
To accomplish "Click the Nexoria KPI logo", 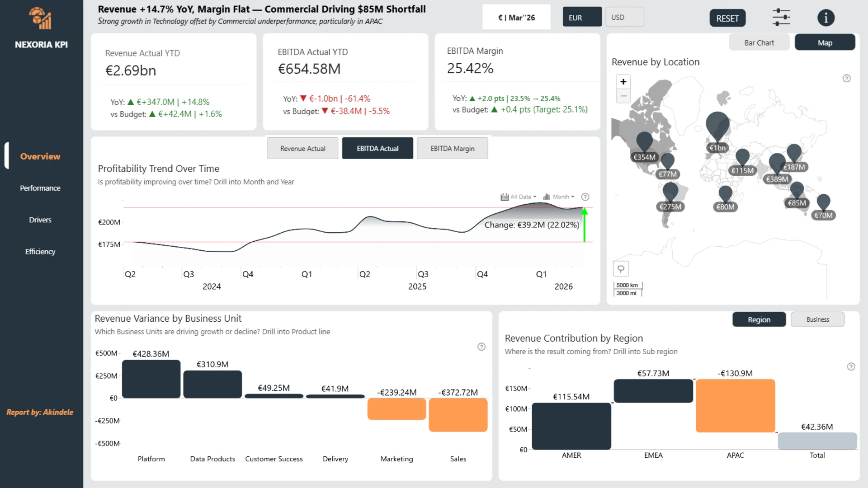I will pyautogui.click(x=41, y=19).
